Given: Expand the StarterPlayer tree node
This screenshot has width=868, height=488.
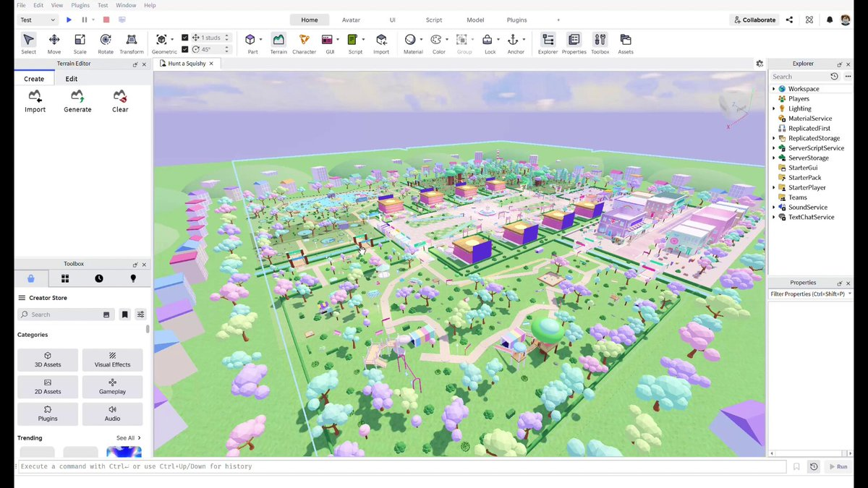Looking at the screenshot, I should point(773,187).
